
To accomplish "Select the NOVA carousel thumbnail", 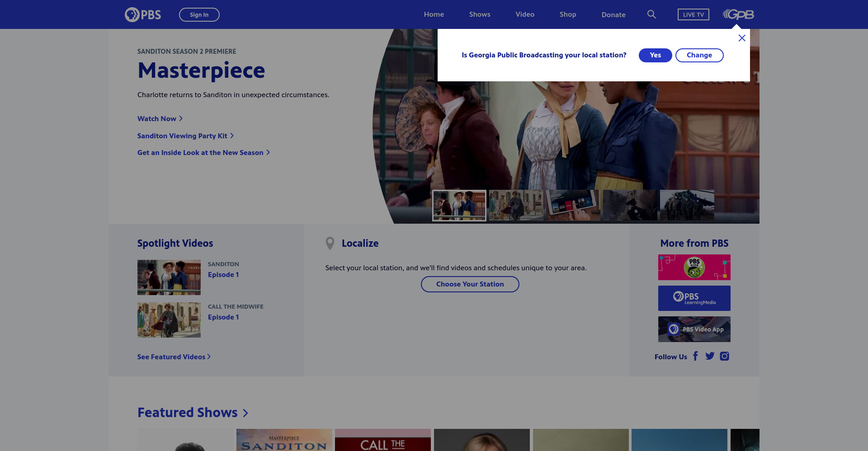I will point(573,205).
